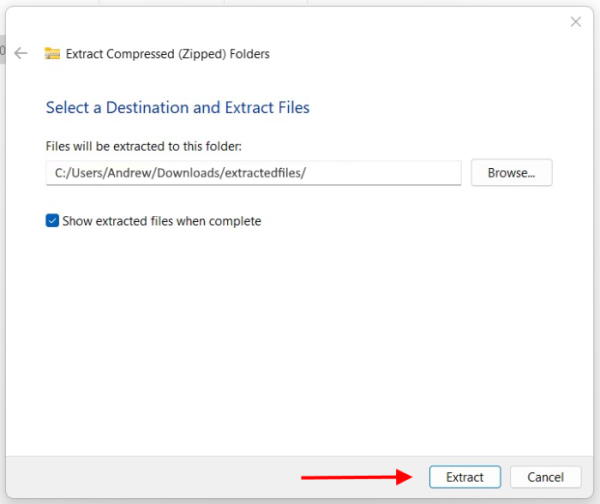Focus the destination folder path field
600x504 pixels.
253,173
